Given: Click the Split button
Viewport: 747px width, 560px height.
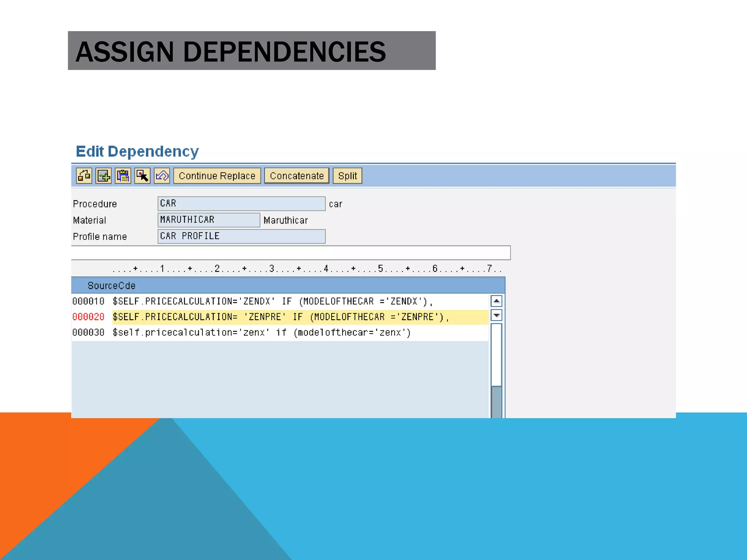Looking at the screenshot, I should (347, 176).
